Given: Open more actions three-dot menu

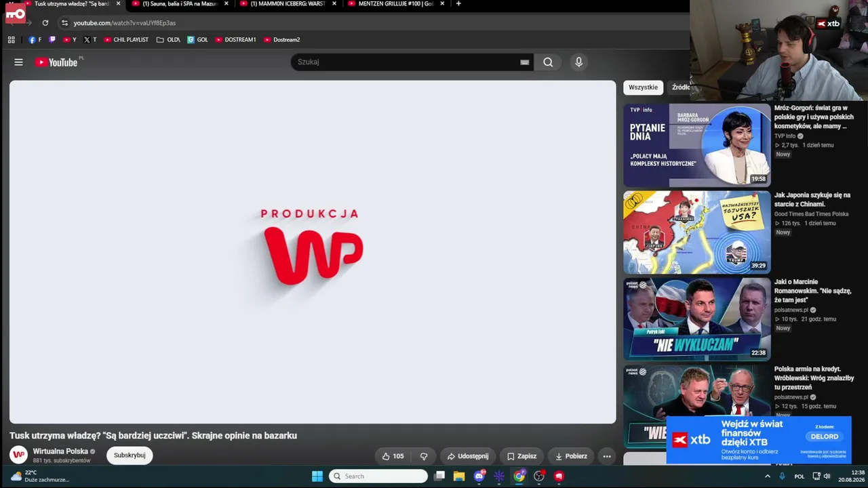Looking at the screenshot, I should [x=607, y=456].
